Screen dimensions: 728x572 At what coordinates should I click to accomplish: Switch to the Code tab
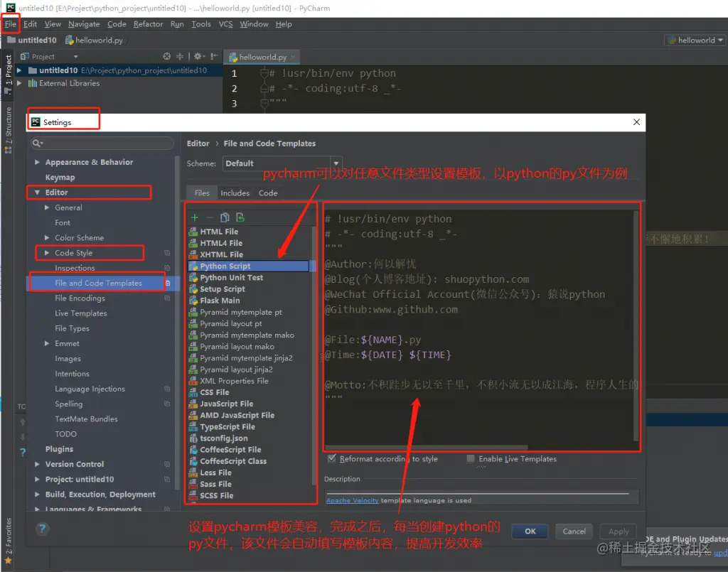pyautogui.click(x=268, y=193)
